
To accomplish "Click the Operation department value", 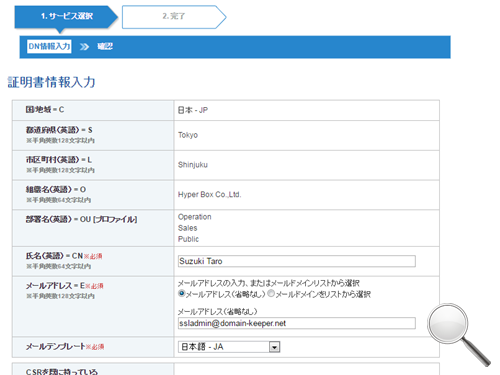I will [x=195, y=217].
